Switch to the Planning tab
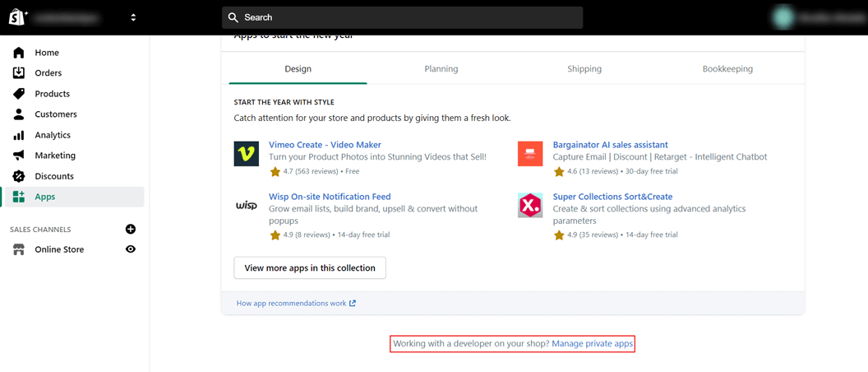This screenshot has width=868, height=372. (441, 69)
